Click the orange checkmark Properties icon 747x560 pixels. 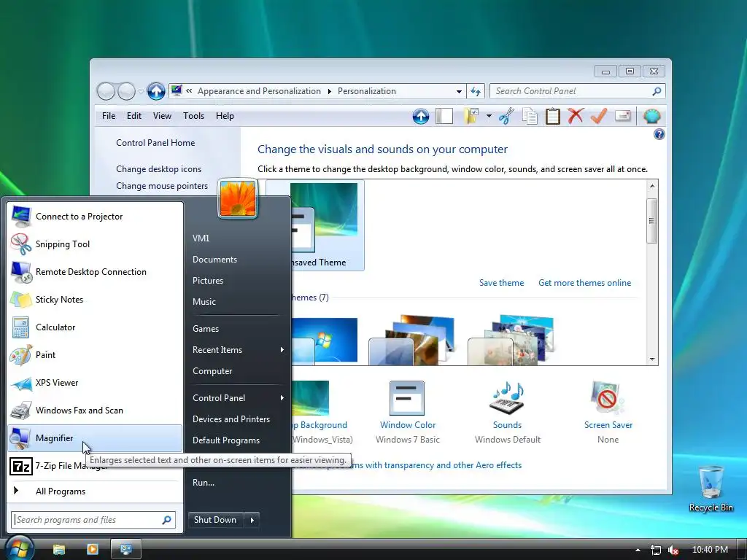tap(598, 116)
